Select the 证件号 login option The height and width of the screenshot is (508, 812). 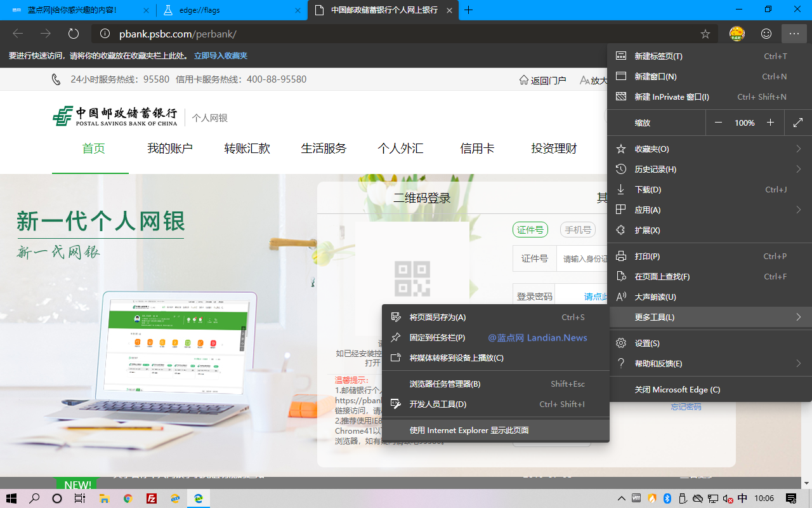(x=530, y=230)
